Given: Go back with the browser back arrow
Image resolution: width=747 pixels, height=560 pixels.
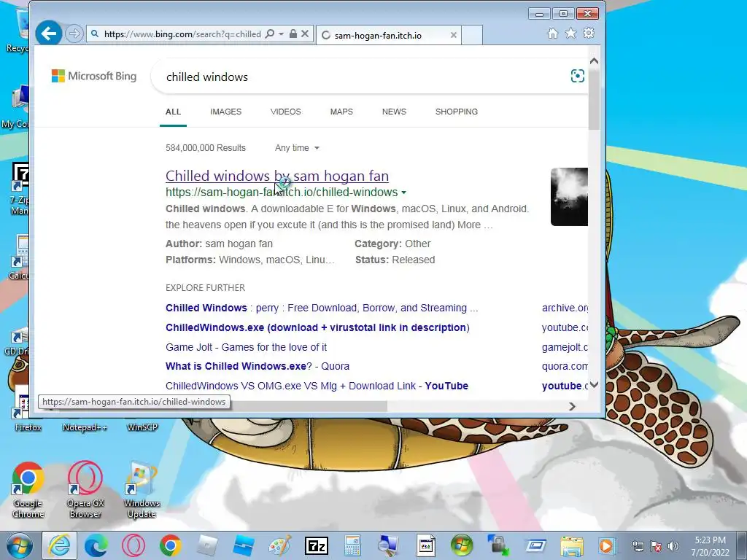Looking at the screenshot, I should pos(49,34).
